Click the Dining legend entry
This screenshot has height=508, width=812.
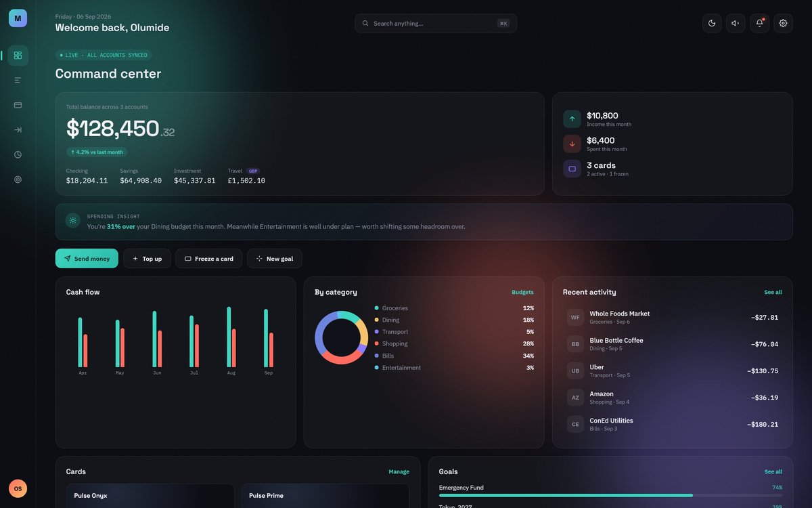click(x=454, y=320)
